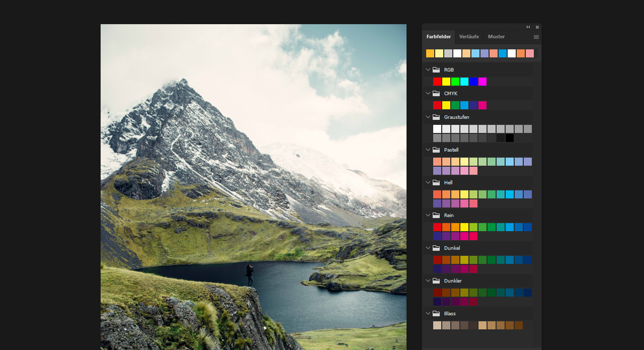Click the Rein folder icon
This screenshot has width=644, height=350.
pyautogui.click(x=436, y=216)
